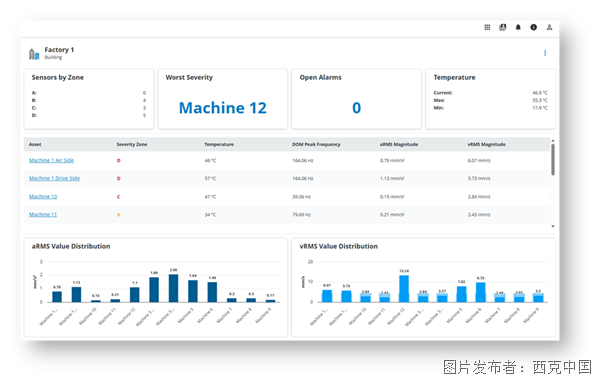Click the 2.06 bar in aRMS chart
Viewport: 600px width, 381px height.
click(173, 288)
